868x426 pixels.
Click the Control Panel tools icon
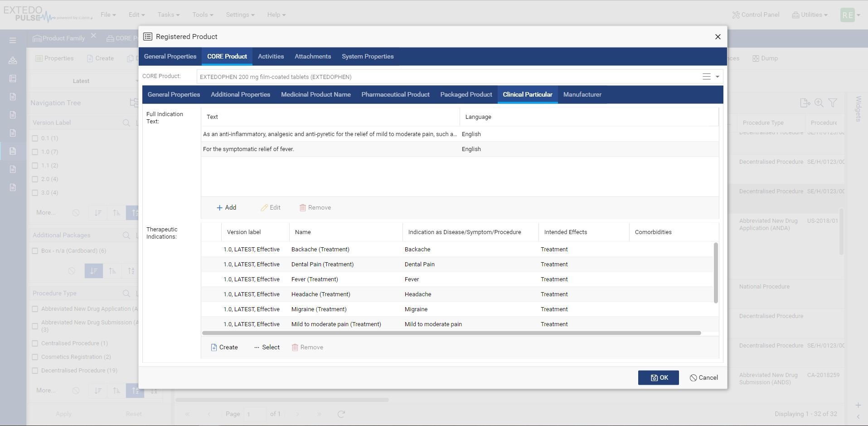[x=736, y=15]
